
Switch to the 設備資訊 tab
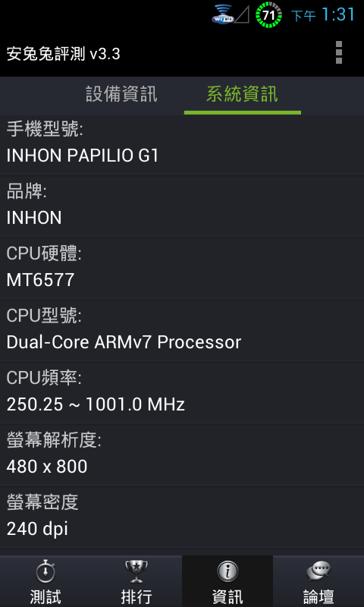[x=121, y=94]
